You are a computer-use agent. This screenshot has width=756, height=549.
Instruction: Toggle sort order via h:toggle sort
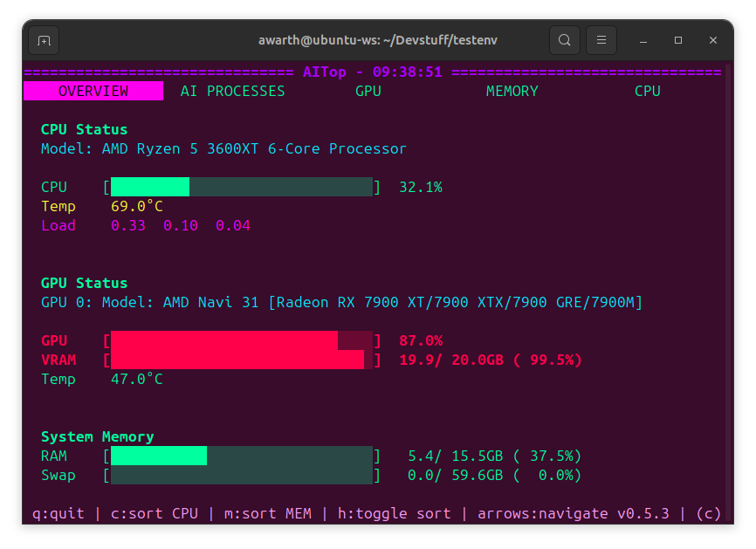coord(395,513)
